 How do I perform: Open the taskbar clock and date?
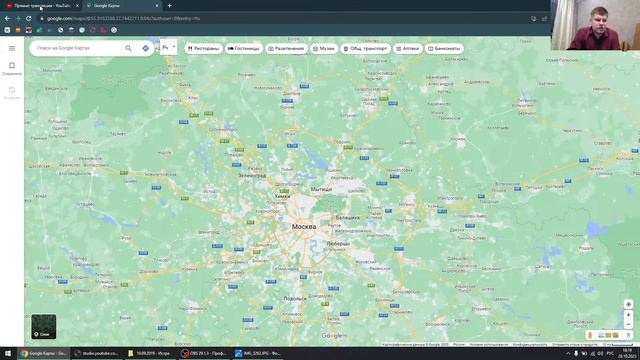[x=627, y=353]
